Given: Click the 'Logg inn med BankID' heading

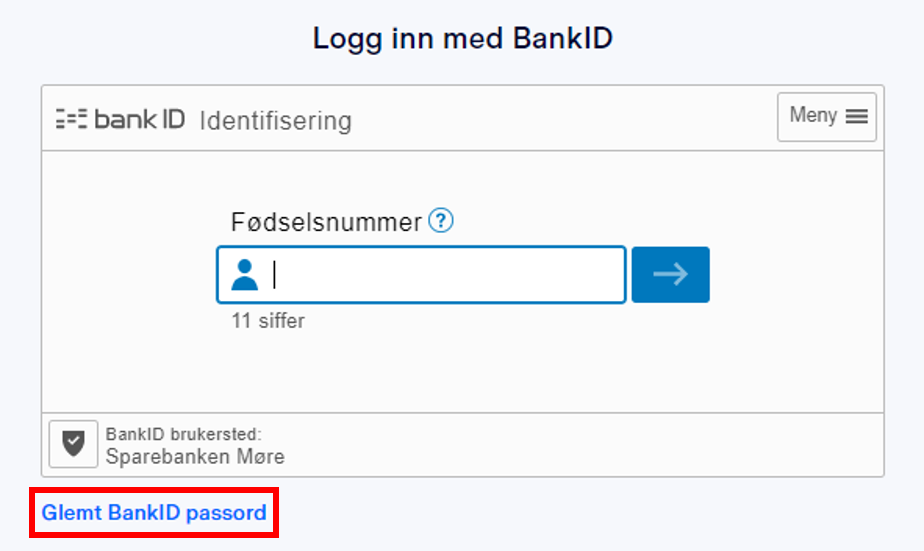Looking at the screenshot, I should (x=463, y=38).
